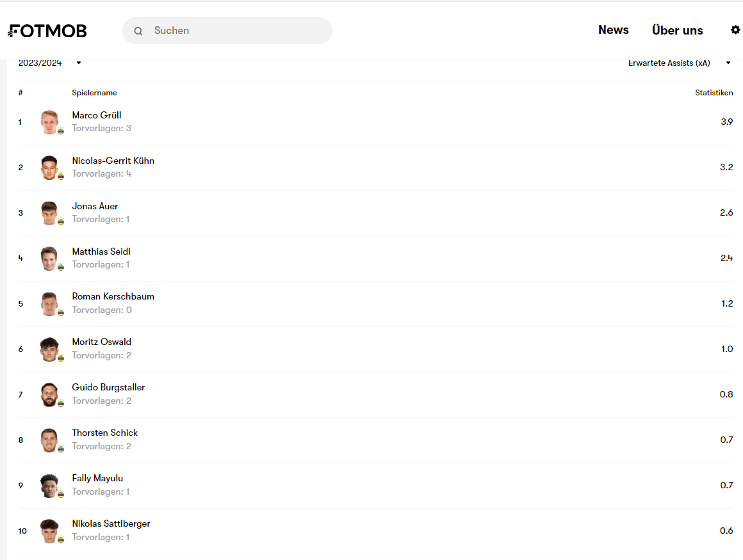Click the 2.6 xA value
743x560 pixels.
[x=726, y=212]
